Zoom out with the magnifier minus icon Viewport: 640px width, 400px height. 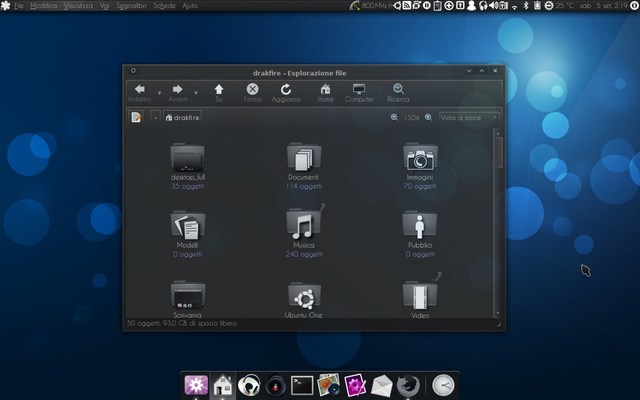click(395, 118)
